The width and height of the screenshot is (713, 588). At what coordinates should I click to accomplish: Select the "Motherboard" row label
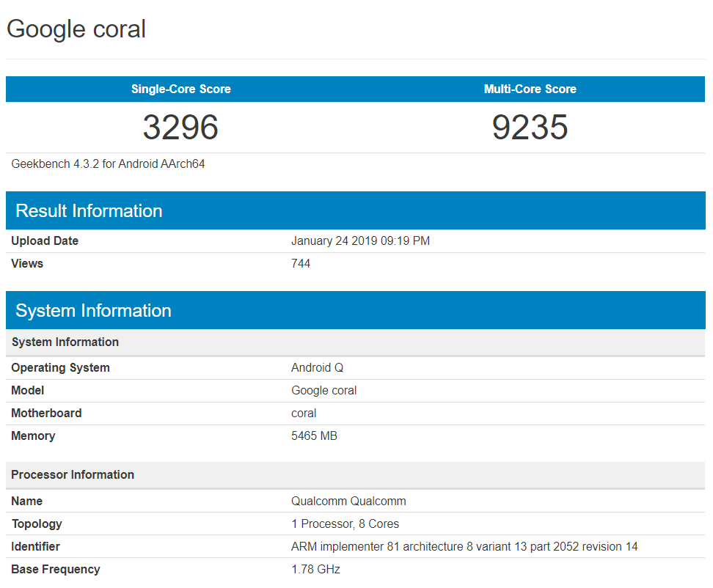(46, 413)
